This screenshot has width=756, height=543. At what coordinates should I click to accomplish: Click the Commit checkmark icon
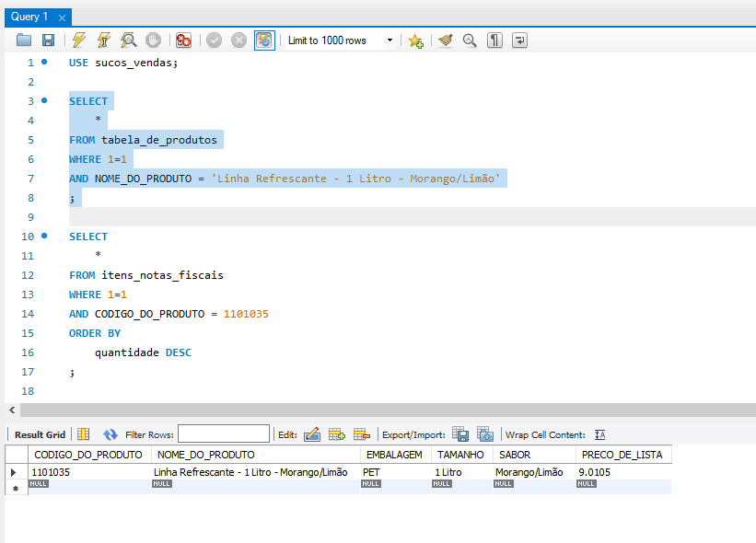[x=214, y=40]
